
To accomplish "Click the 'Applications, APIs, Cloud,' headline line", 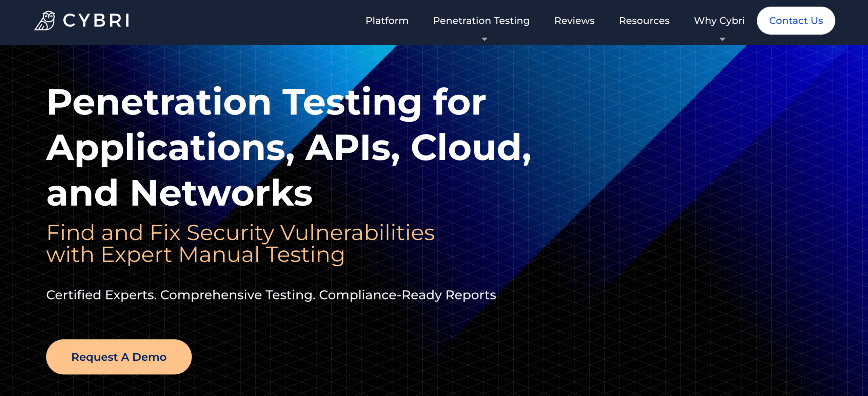I will click(288, 148).
